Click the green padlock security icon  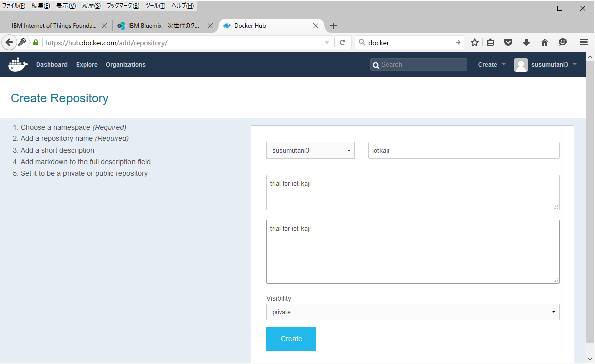tap(36, 42)
